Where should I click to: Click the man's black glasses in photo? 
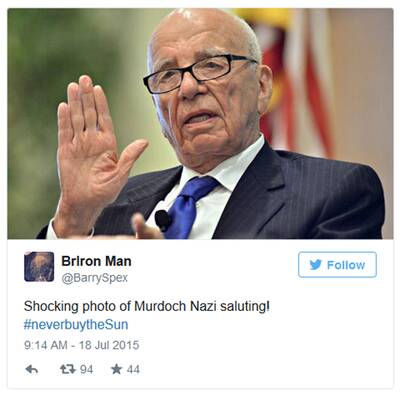(200, 73)
